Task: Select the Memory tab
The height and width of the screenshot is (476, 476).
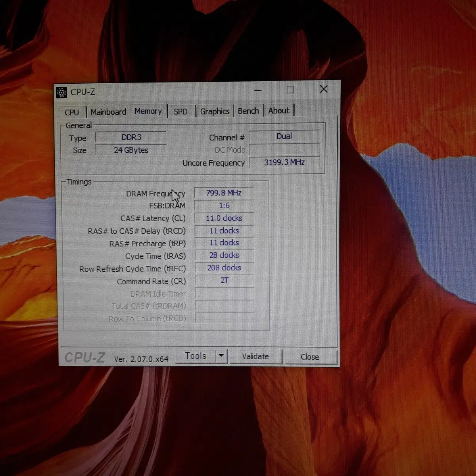Action: click(148, 111)
